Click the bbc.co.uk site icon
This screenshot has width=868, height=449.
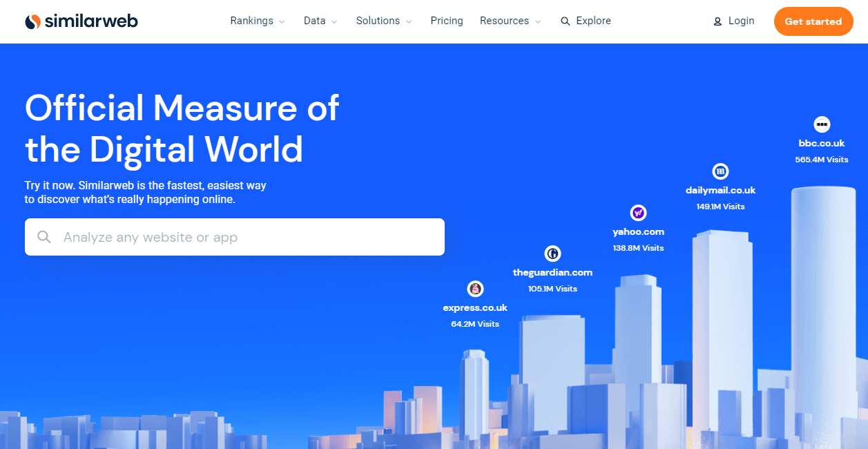click(x=822, y=124)
